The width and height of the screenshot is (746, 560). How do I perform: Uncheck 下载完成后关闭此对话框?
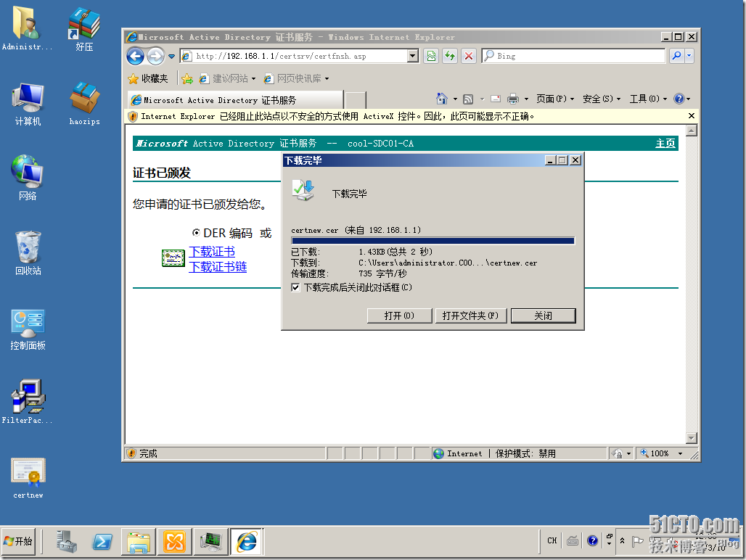[295, 287]
